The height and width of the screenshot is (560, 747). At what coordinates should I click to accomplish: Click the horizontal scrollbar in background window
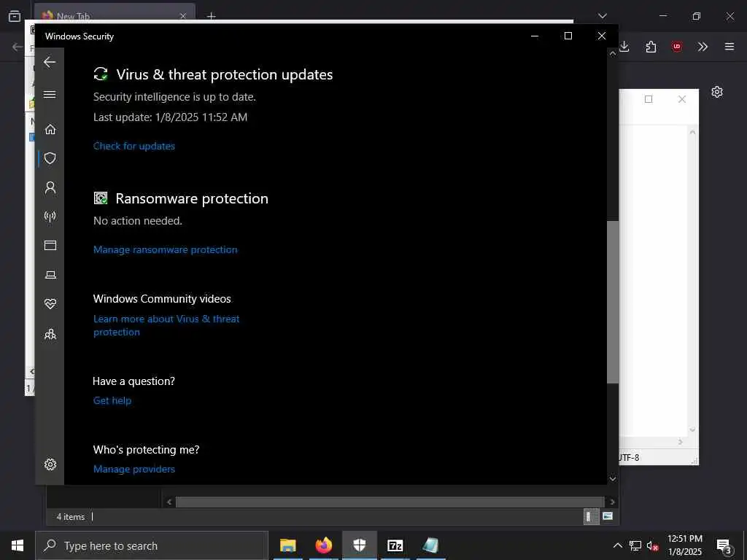point(390,502)
